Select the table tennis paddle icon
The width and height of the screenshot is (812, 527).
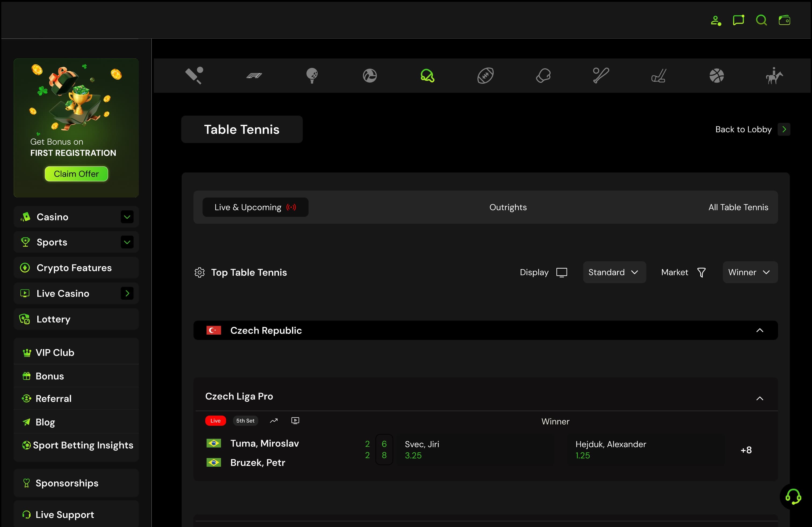coord(427,75)
